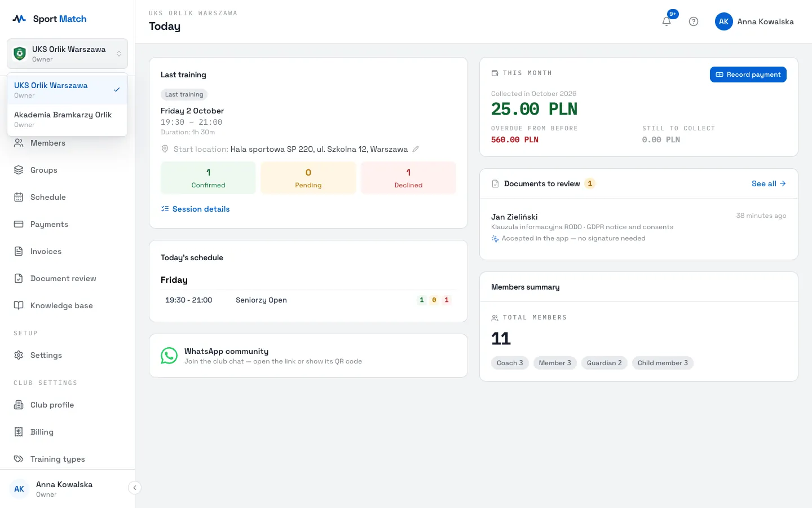Screen dimensions: 812x508
Task: Click the Member 3 badge
Action: pos(555,363)
